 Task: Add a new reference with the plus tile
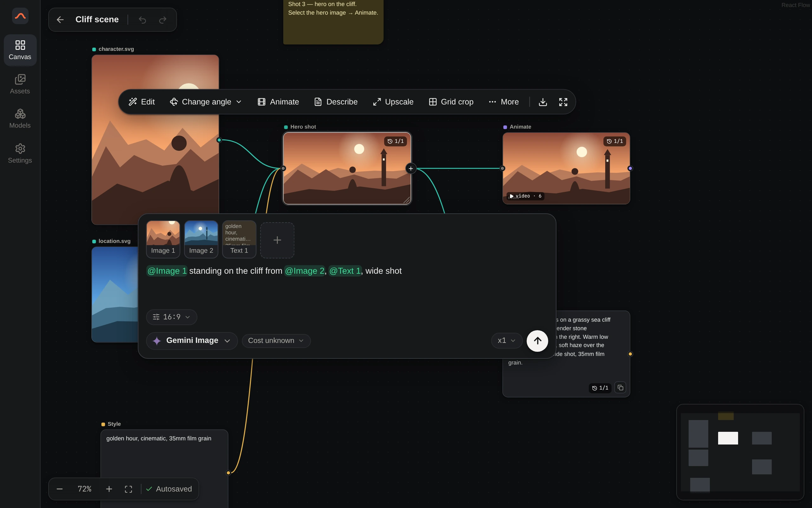point(277,240)
